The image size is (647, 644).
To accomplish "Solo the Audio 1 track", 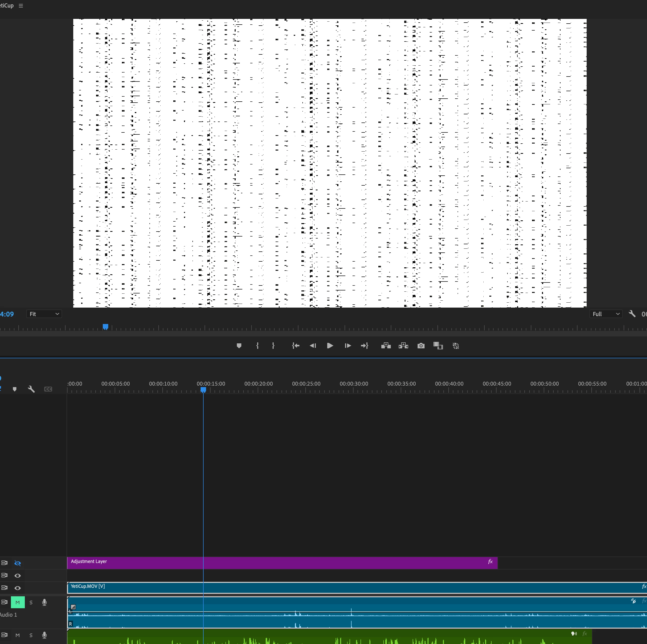I will 31,603.
